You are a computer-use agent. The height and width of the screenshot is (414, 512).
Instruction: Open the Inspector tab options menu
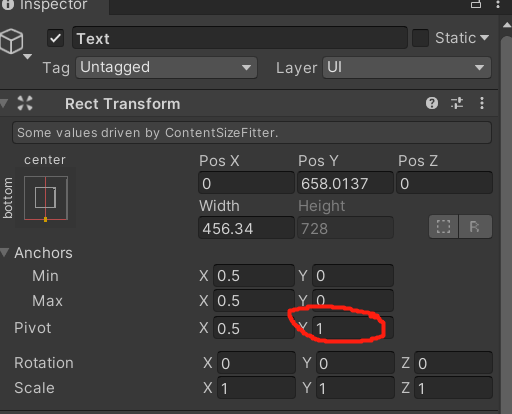[498, 4]
